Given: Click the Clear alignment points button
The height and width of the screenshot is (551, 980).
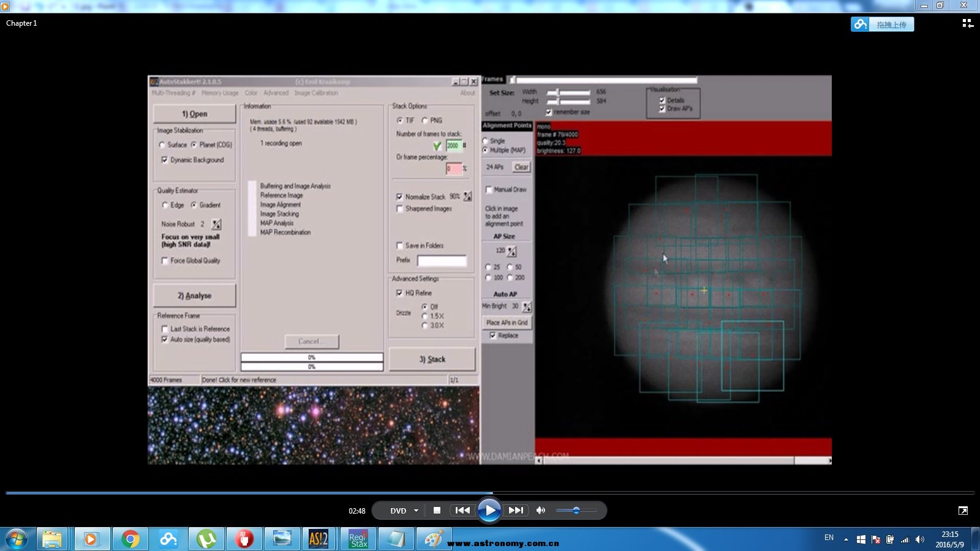Looking at the screenshot, I should point(521,167).
